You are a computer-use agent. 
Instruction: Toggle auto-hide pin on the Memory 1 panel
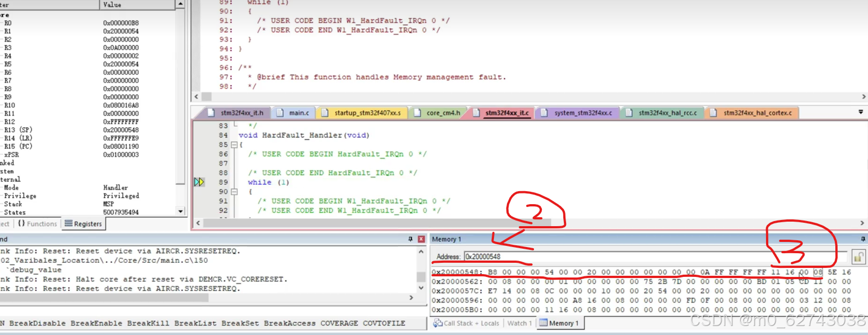coord(863,239)
